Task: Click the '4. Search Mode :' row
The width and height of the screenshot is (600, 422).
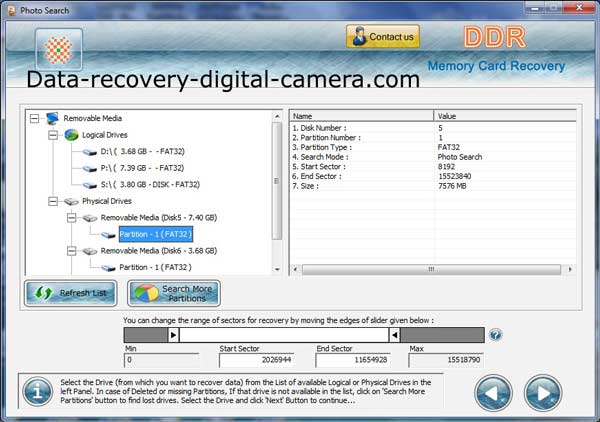Action: pyautogui.click(x=433, y=157)
